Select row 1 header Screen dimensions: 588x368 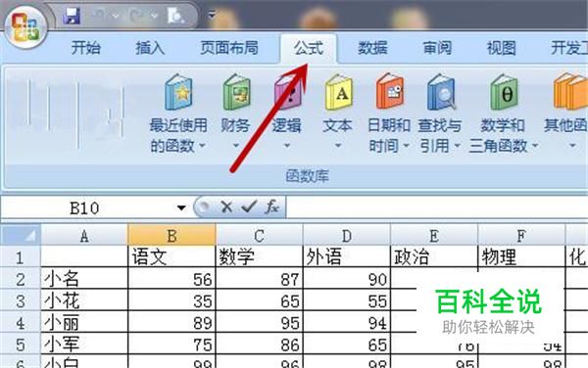coord(21,257)
